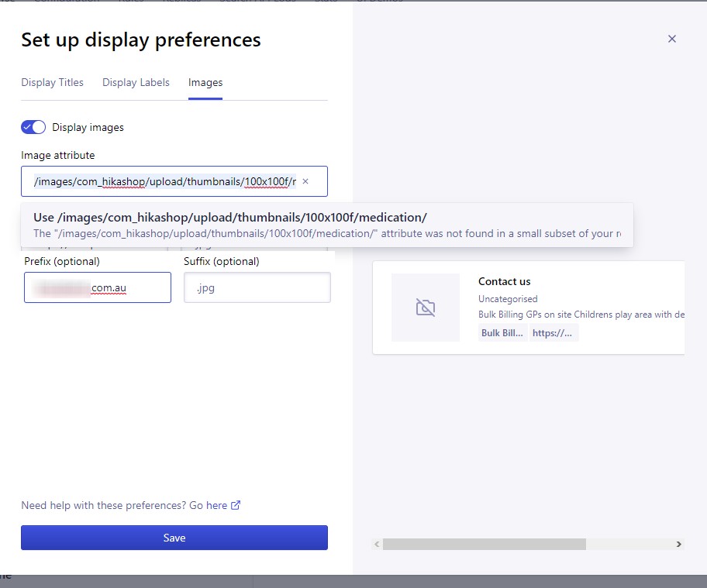This screenshot has width=707, height=588.
Task: Click the 'Uncategorised' text in preview
Action: [508, 299]
